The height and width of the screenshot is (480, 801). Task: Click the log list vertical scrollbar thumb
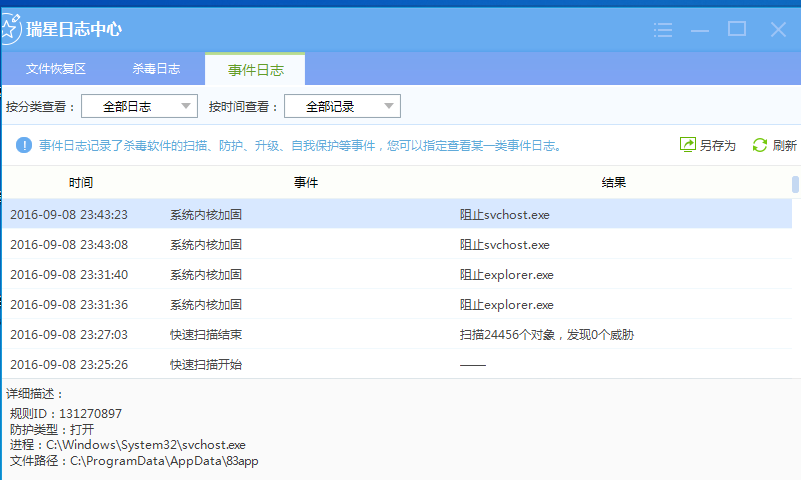[795, 184]
